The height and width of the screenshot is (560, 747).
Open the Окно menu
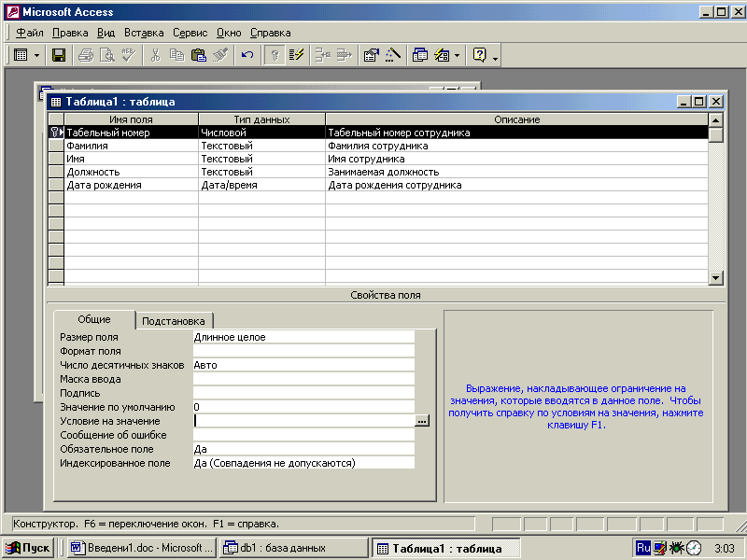[x=229, y=33]
